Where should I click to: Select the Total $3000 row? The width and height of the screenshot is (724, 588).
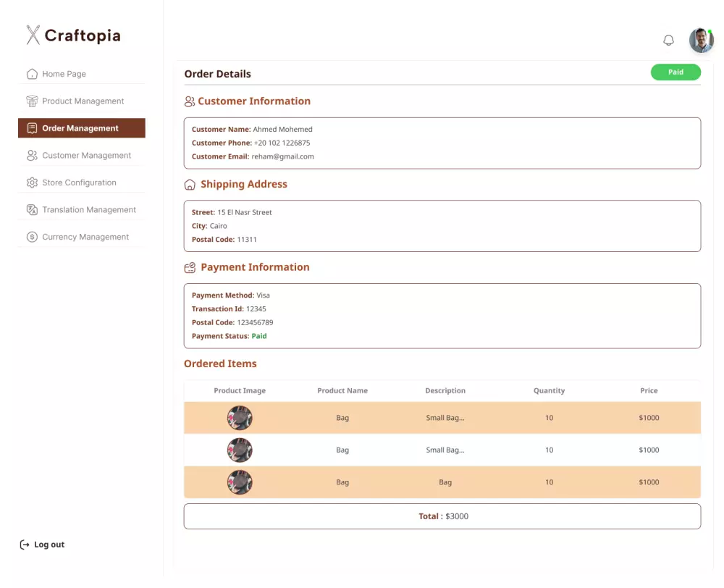[442, 516]
